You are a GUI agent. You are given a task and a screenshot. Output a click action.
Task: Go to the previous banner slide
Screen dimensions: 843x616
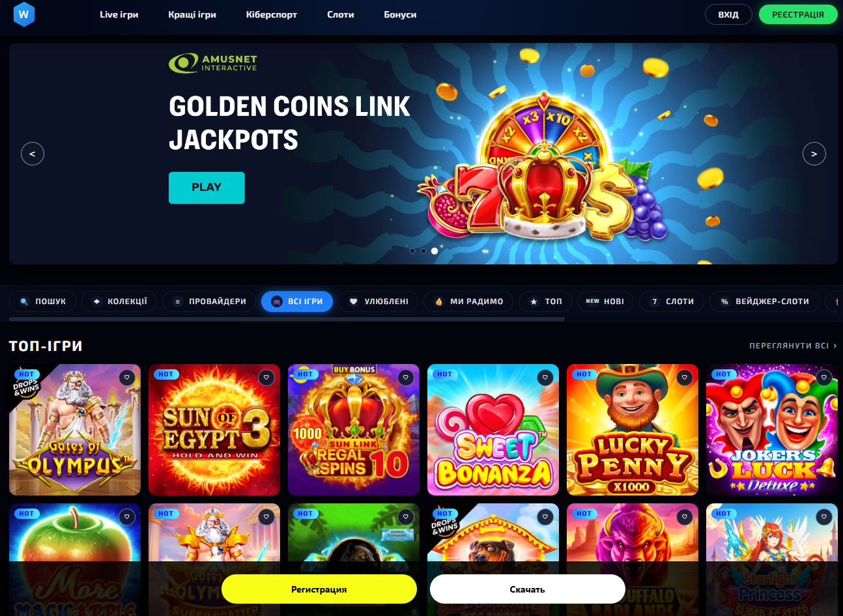tap(33, 154)
